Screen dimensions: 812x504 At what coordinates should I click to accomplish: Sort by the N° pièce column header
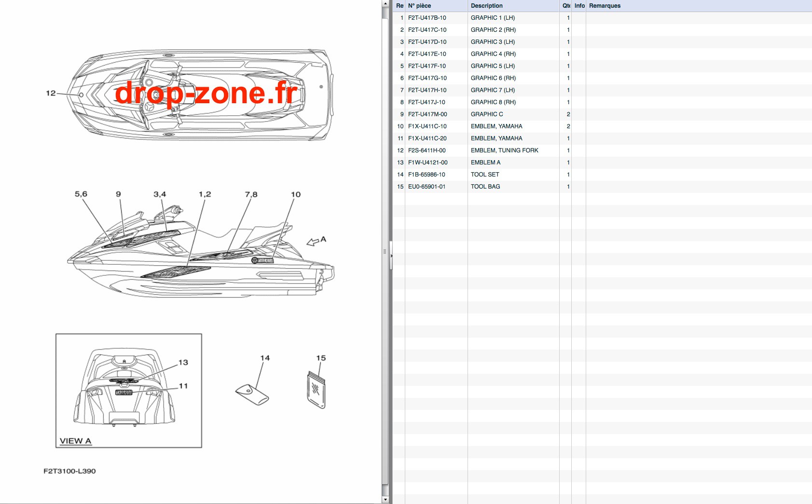(x=436, y=6)
